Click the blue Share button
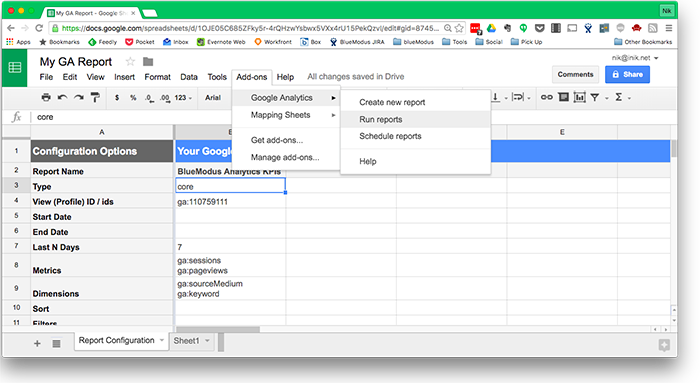Screen dimensions: 700x383 pos(627,75)
